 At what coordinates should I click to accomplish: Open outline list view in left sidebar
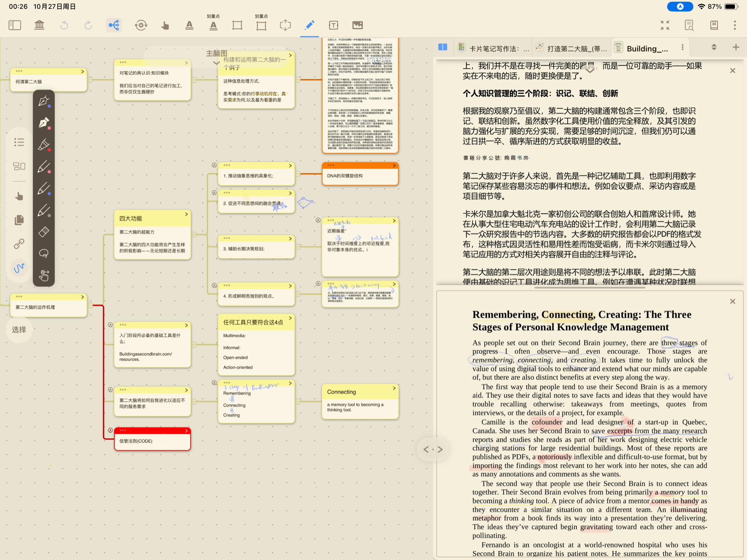tap(19, 142)
